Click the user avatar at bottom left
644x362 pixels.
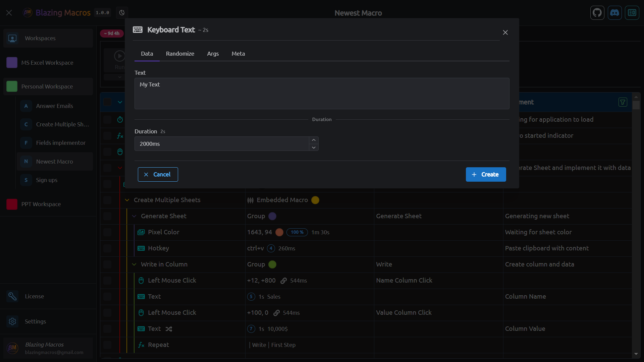point(13,348)
